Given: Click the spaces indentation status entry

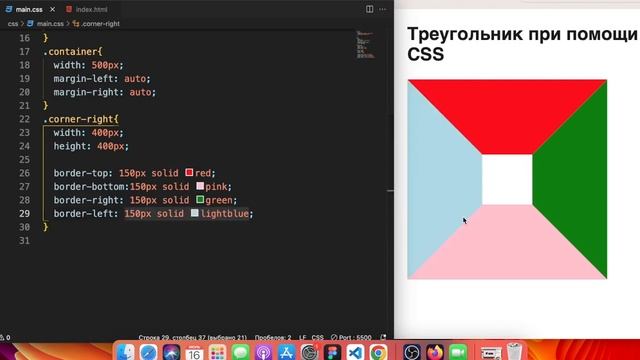Looking at the screenshot, I should (x=273, y=338).
